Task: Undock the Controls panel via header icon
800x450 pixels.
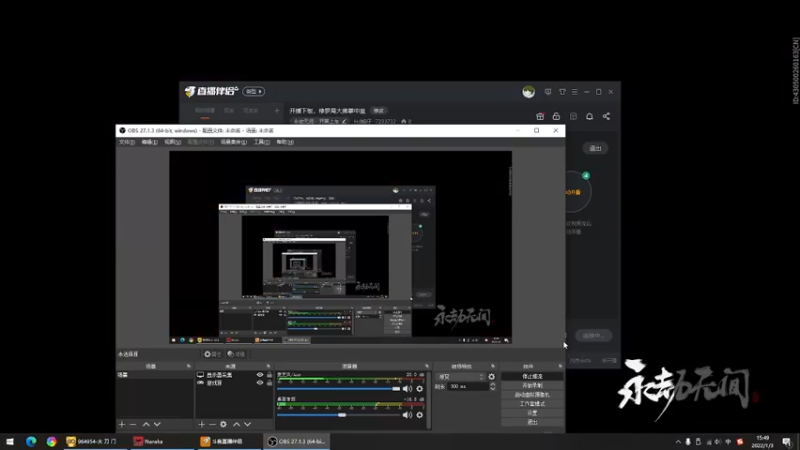Action: [560, 366]
